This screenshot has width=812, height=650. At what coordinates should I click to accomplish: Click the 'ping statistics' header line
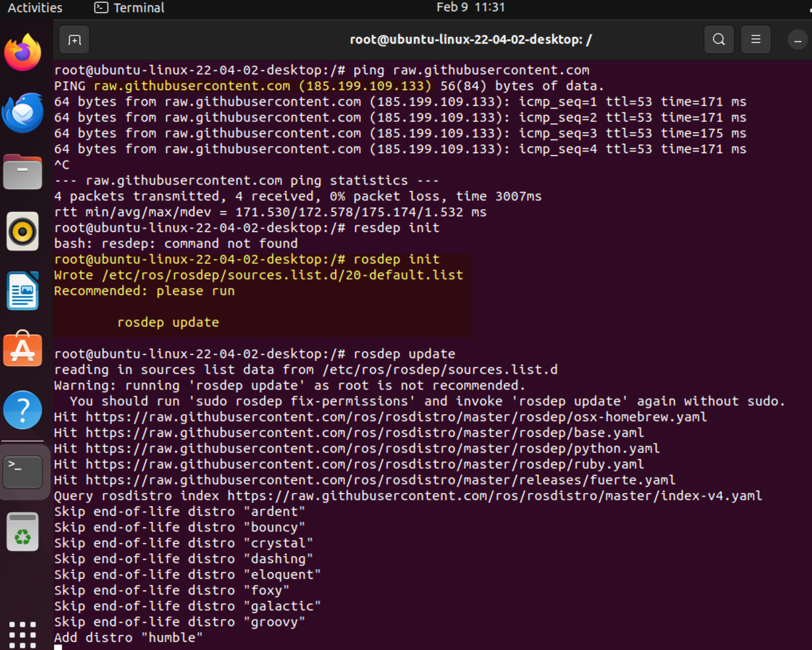(x=246, y=180)
